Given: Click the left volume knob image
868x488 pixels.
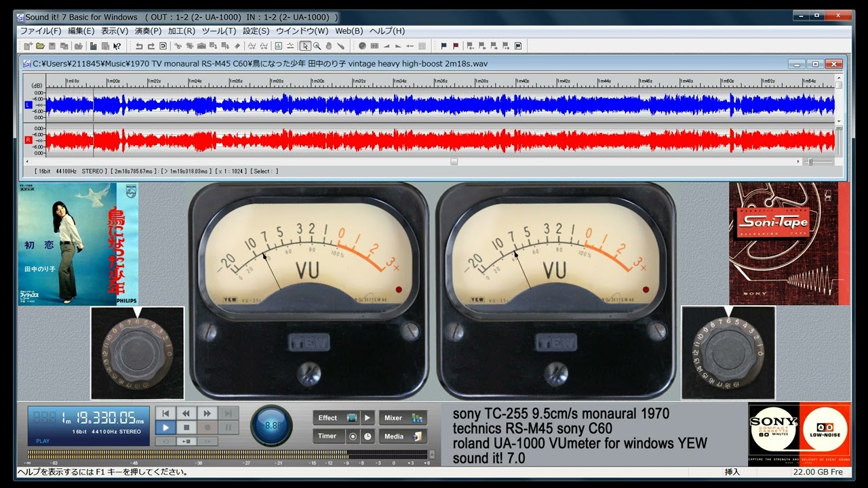Looking at the screenshot, I should (138, 353).
